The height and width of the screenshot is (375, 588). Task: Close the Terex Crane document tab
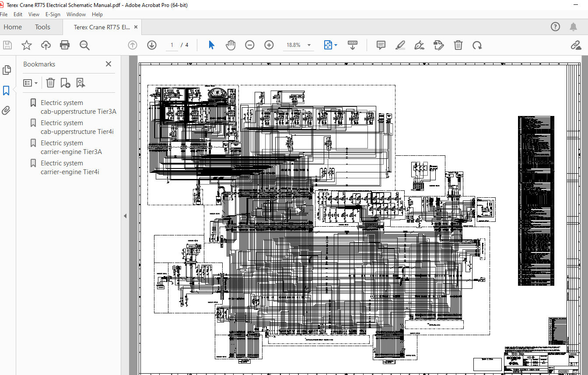click(x=136, y=27)
